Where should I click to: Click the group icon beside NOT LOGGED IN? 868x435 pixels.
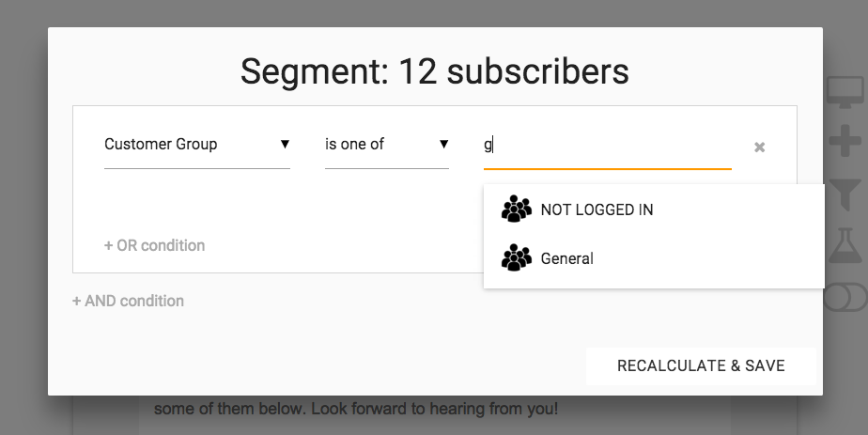[517, 210]
